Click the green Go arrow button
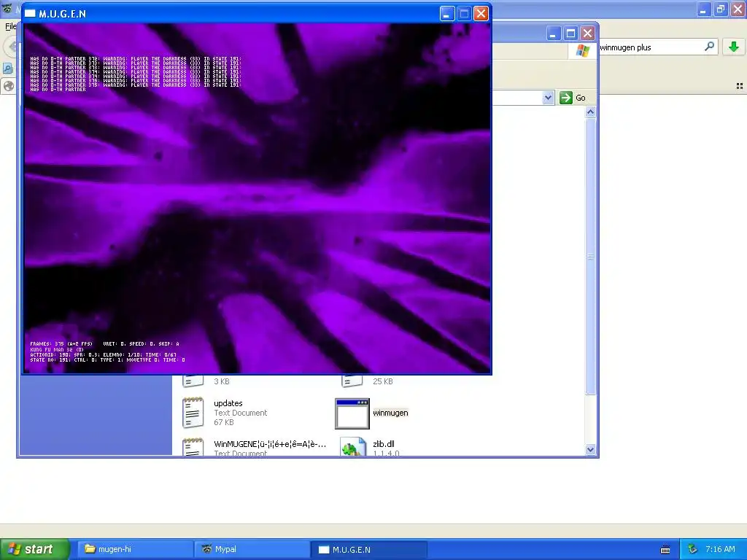Viewport: 747px width, 560px height. coord(565,98)
